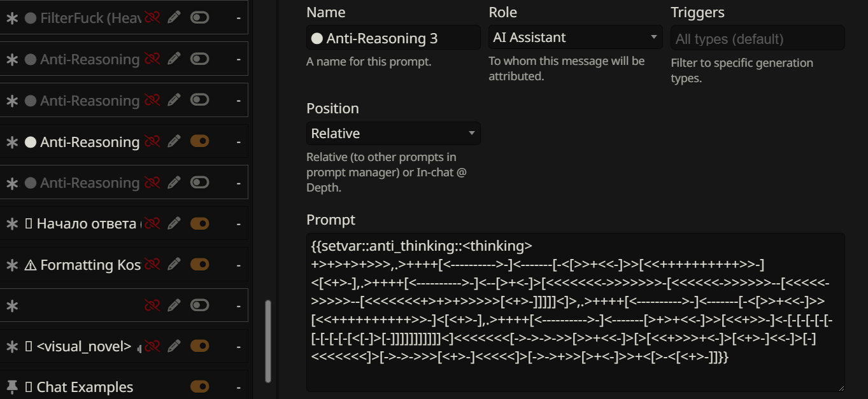The height and width of the screenshot is (399, 868).
Task: Select the highlighted Anti-Reasoning prompt name
Action: [x=90, y=143]
